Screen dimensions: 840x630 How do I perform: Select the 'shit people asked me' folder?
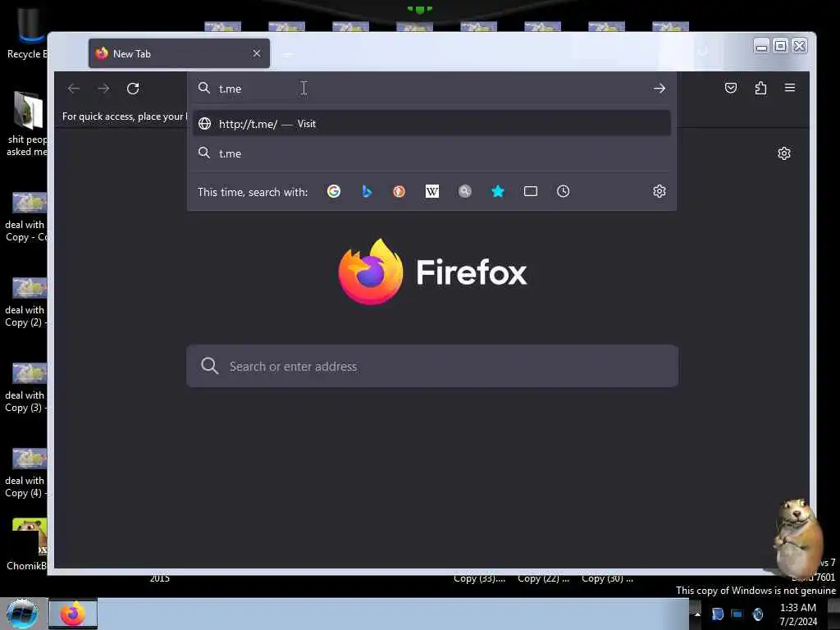click(27, 125)
